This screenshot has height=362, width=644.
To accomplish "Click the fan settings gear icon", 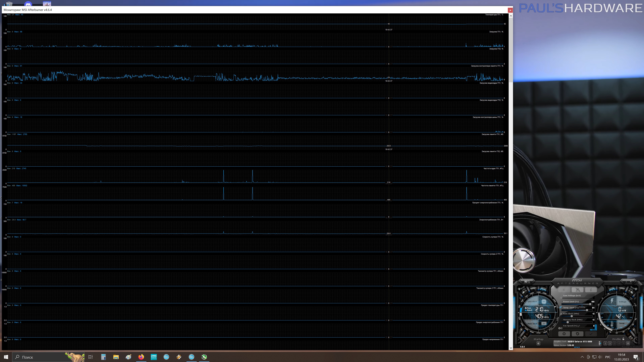I will click(x=559, y=328).
